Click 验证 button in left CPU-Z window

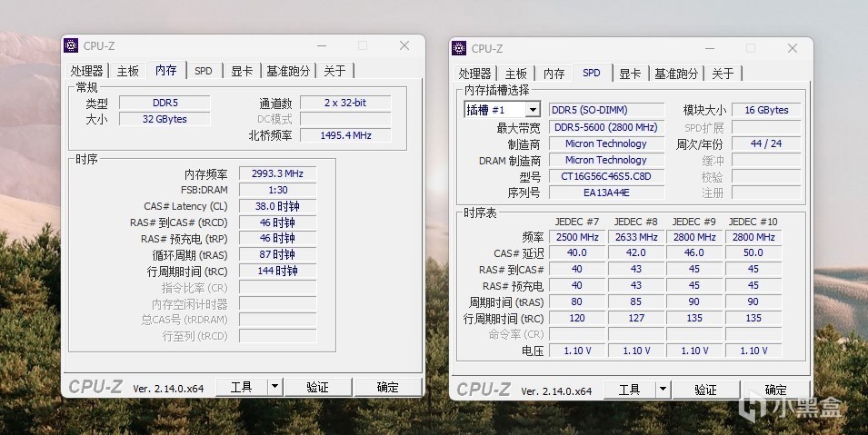coord(318,388)
